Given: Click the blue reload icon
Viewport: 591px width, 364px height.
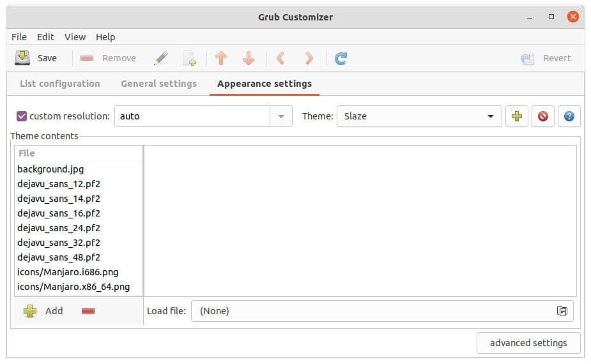Looking at the screenshot, I should click(341, 58).
